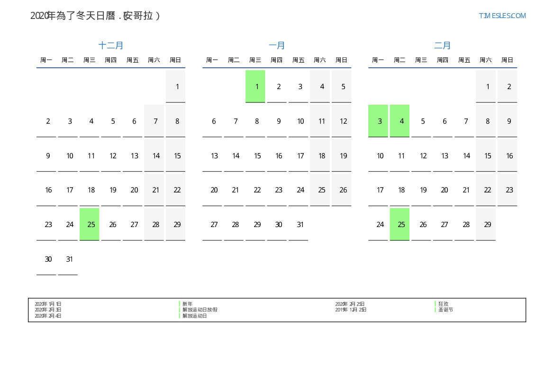Screen dimensions: 554x392
Task: Click the 2019年12月25日 legend date
Action: pos(351,310)
